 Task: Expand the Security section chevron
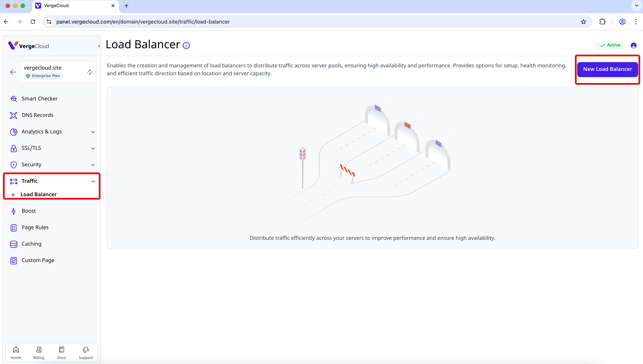tap(93, 165)
